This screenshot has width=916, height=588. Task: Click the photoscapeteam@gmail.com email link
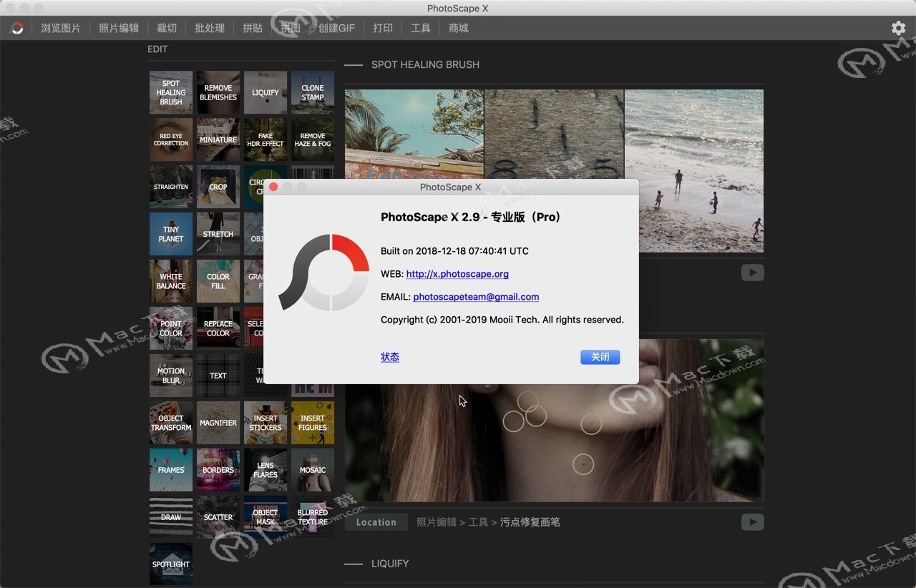[476, 297]
